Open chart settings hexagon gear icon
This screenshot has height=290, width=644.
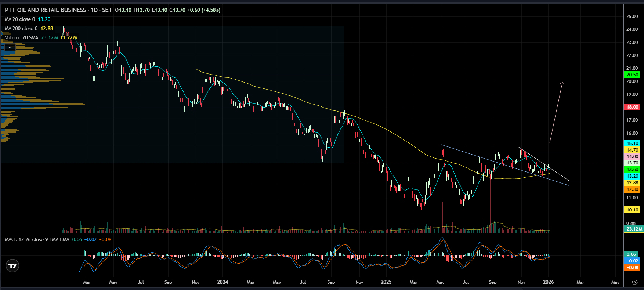coord(634,282)
